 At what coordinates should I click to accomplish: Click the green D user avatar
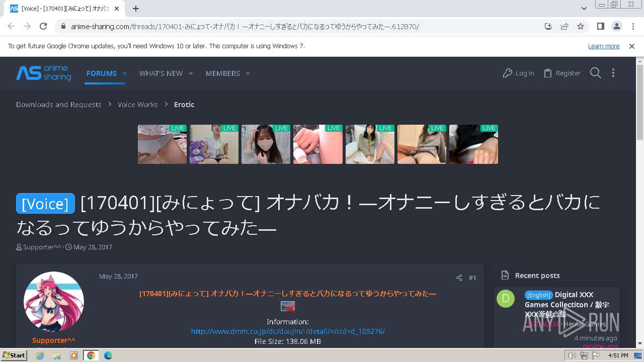506,298
